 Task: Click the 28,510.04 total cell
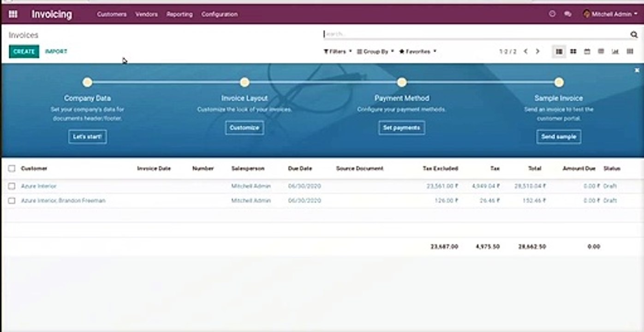531,186
